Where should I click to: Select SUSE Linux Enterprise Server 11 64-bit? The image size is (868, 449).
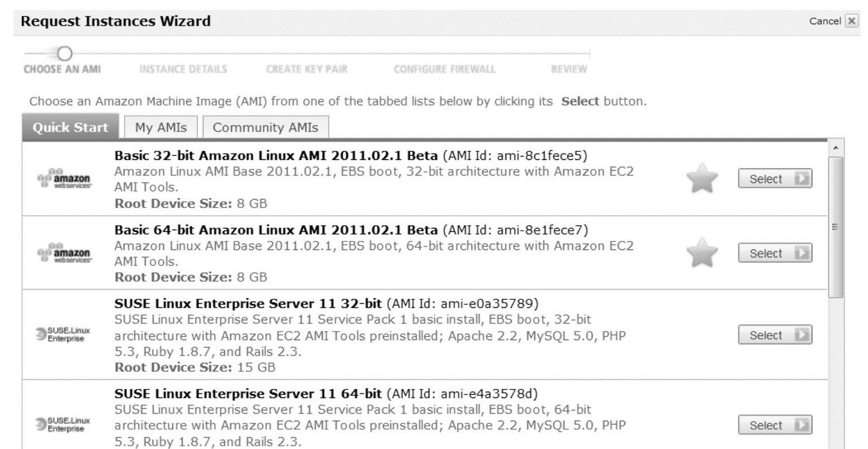point(775,426)
